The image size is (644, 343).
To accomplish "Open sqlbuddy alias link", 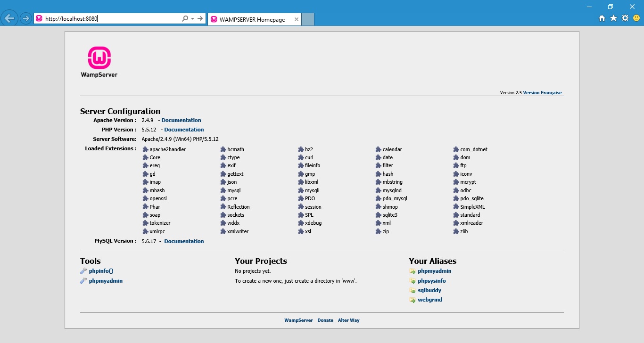I will click(x=429, y=290).
